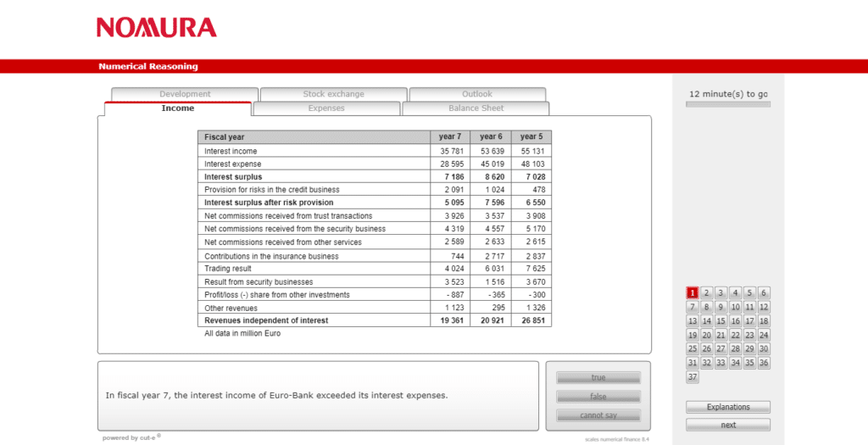Jump to question 5
The image size is (868, 445).
coord(749,293)
